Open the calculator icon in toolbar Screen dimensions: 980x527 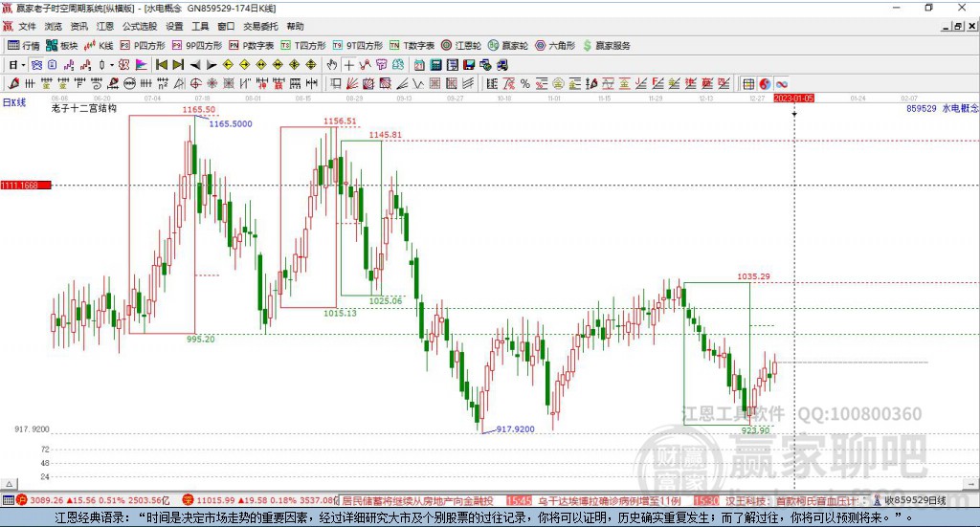click(x=435, y=65)
